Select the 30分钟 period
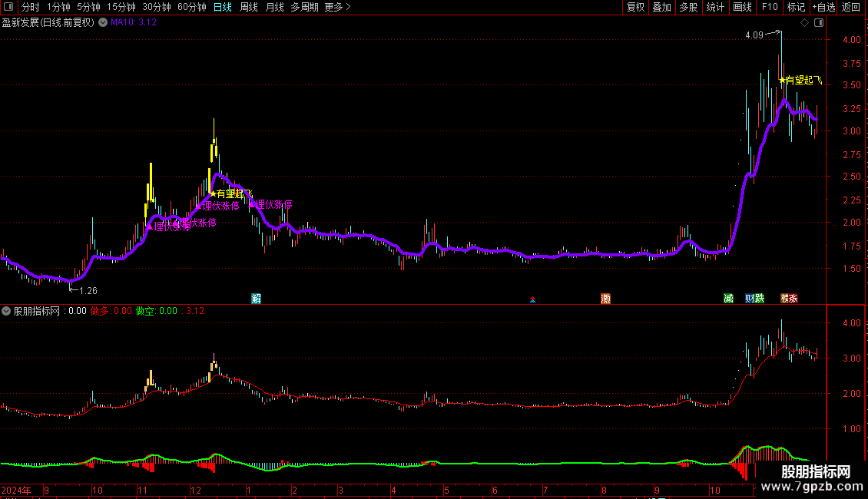Viewport: 868px width, 499px height. tap(157, 7)
